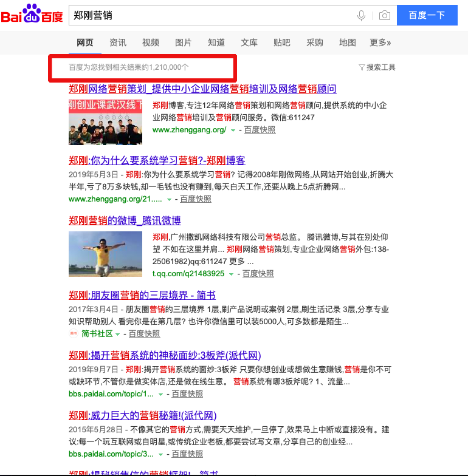Image resolution: width=468 pixels, height=476 pixels.
Task: Click the 简书 site favicon icon
Action: tap(73, 333)
